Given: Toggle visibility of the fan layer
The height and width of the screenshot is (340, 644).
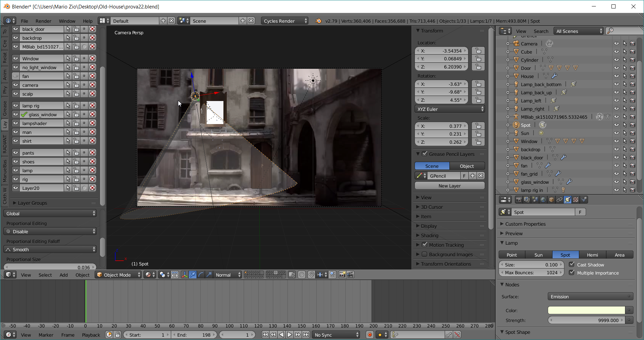Looking at the screenshot, I should point(16,76).
